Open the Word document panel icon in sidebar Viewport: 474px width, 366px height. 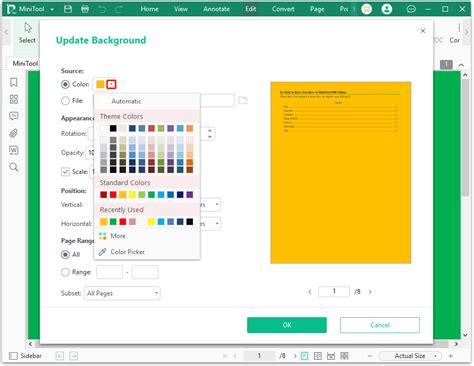[x=14, y=150]
